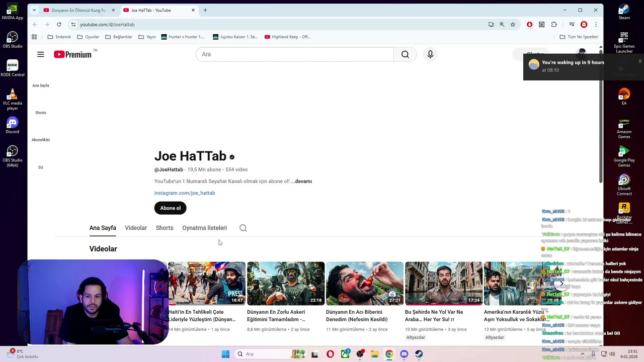Select the Ana Sayfa channel tab
Image resolution: width=644 pixels, height=362 pixels.
point(103,228)
